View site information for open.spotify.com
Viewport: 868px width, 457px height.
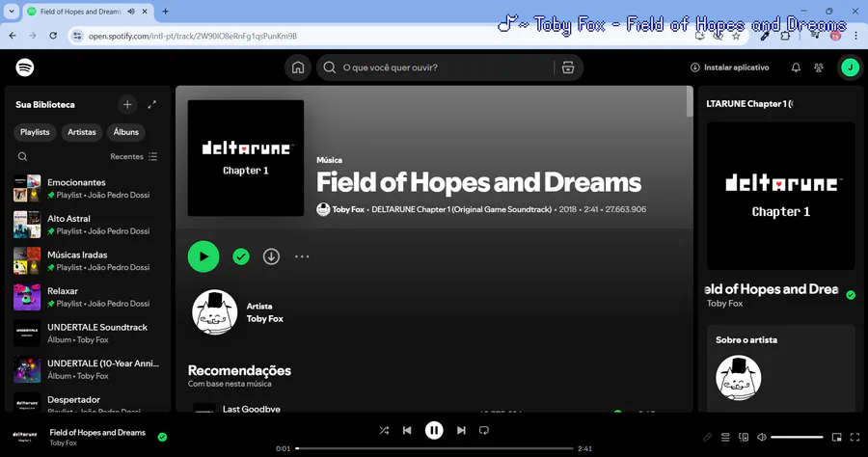click(x=77, y=36)
